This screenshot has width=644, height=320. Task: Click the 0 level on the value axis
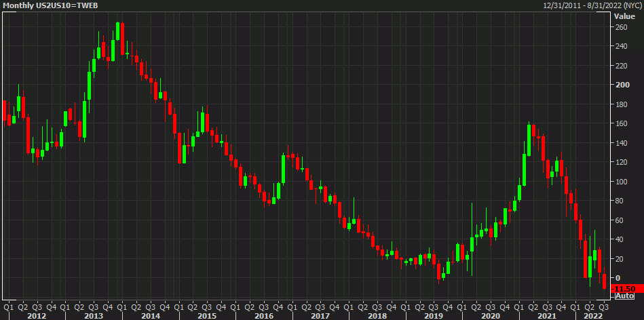[617, 279]
